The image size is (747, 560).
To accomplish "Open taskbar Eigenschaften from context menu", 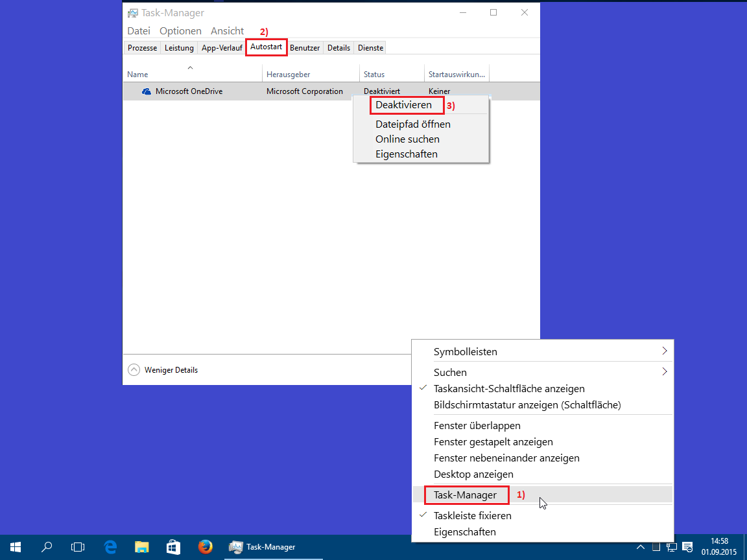I will pos(543,532).
